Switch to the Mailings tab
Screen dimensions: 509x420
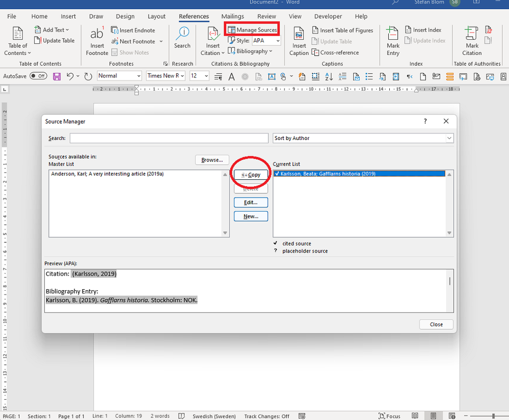click(x=232, y=16)
